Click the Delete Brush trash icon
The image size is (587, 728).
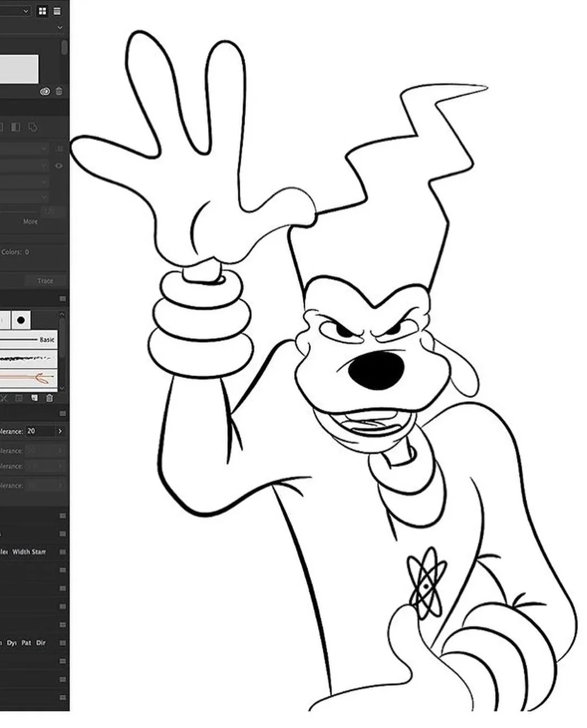point(49,399)
